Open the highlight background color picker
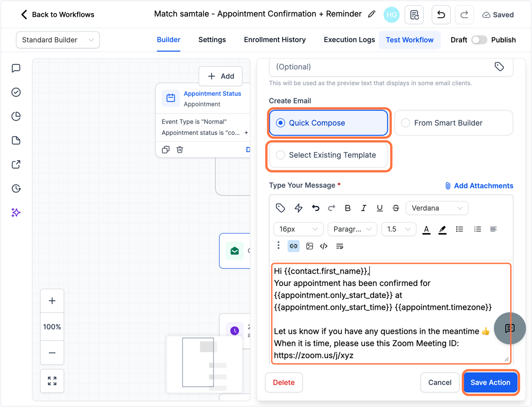This screenshot has height=407, width=532. (442, 229)
